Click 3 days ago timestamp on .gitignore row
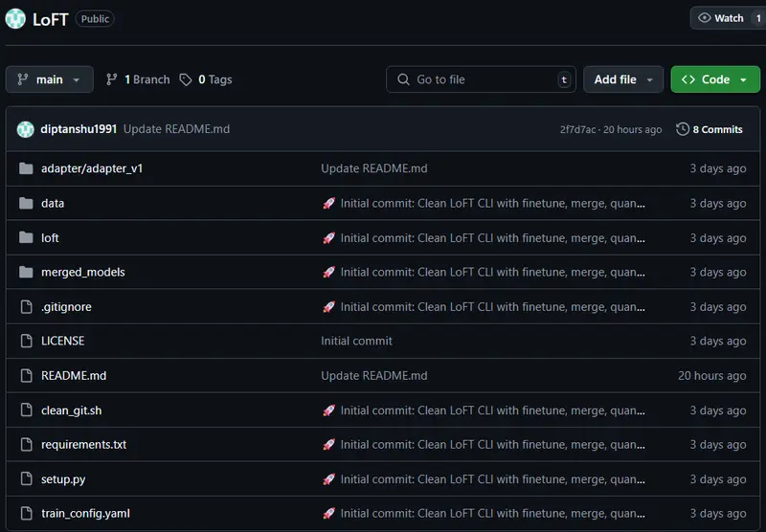 (717, 306)
